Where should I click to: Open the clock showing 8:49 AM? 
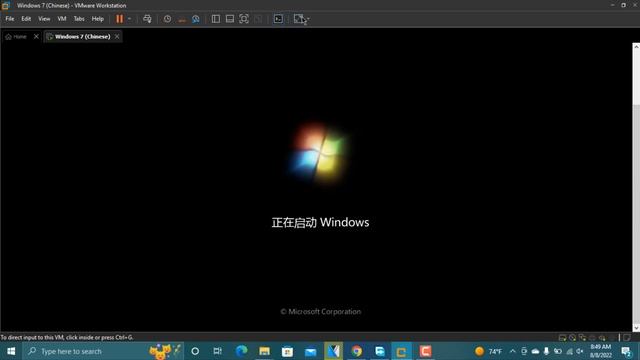coord(601,351)
